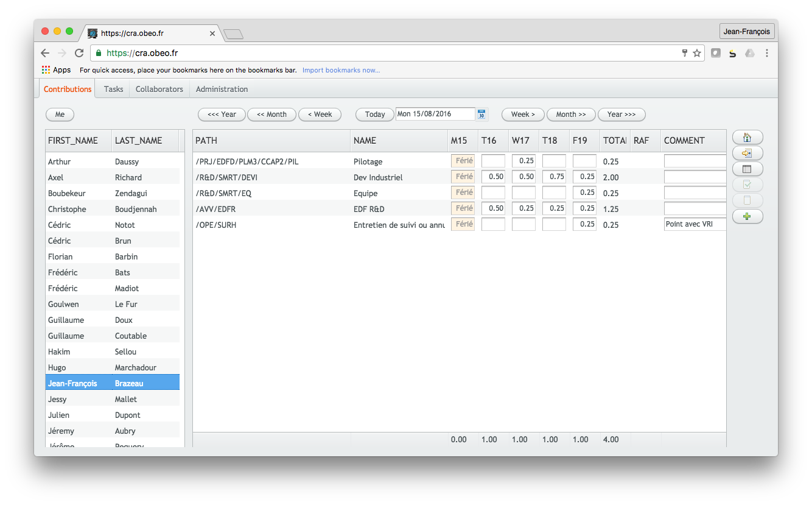Viewport: 812px width, 505px height.
Task: Open a new browser tab
Action: pyautogui.click(x=234, y=34)
